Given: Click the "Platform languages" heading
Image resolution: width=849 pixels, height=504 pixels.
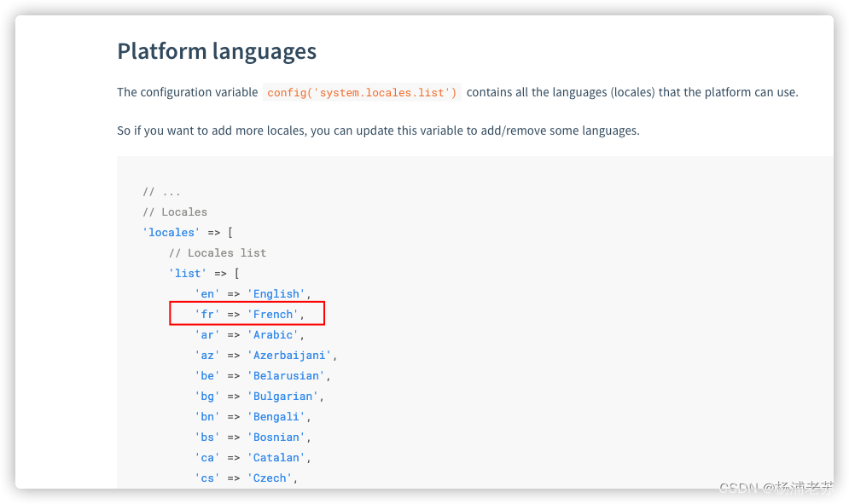Looking at the screenshot, I should [x=217, y=51].
